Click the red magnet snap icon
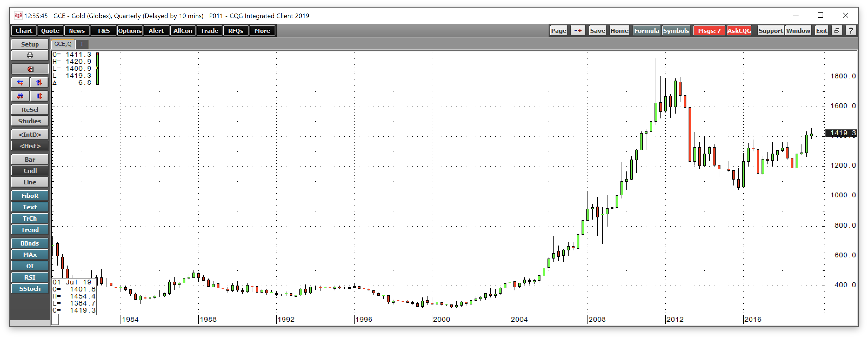Image resolution: width=868 pixels, height=338 pixels. click(30, 69)
